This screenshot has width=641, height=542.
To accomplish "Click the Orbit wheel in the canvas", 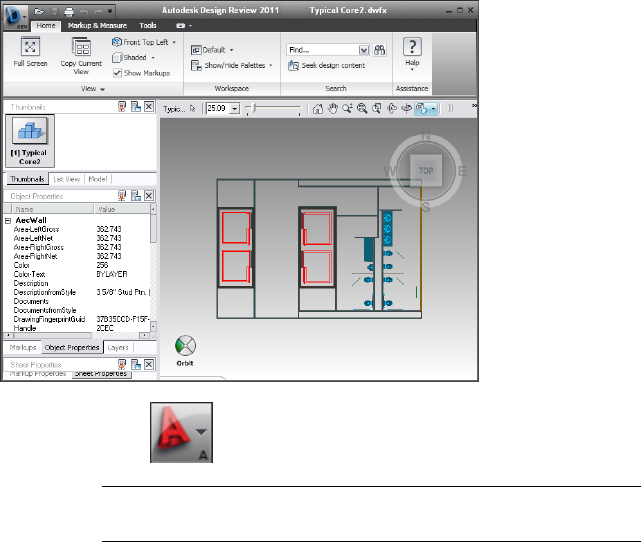I will click(185, 346).
